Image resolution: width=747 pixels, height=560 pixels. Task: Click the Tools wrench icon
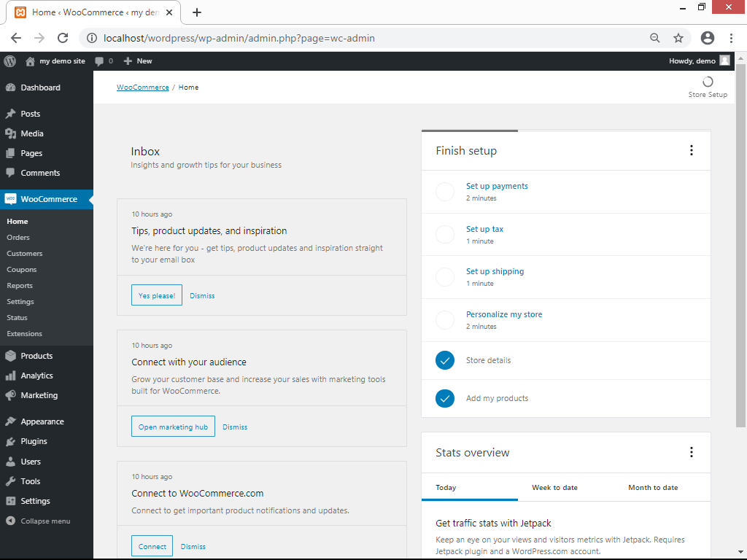click(10, 481)
